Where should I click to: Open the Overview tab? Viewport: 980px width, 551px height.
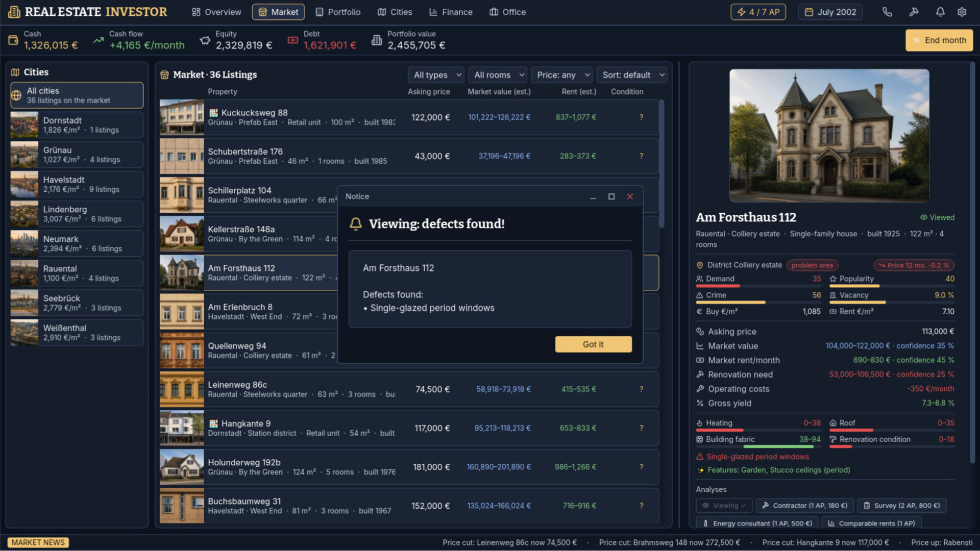(216, 12)
